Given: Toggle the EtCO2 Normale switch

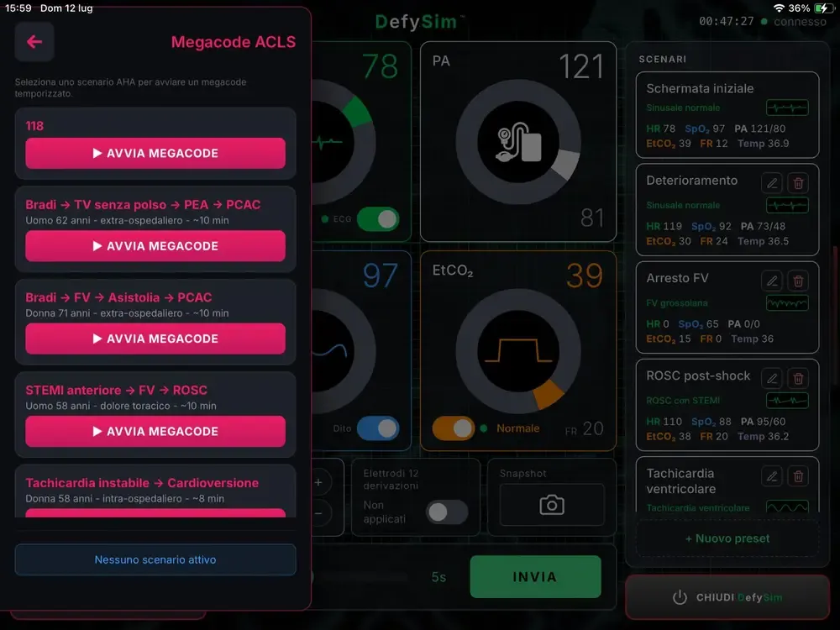Looking at the screenshot, I should pyautogui.click(x=454, y=428).
